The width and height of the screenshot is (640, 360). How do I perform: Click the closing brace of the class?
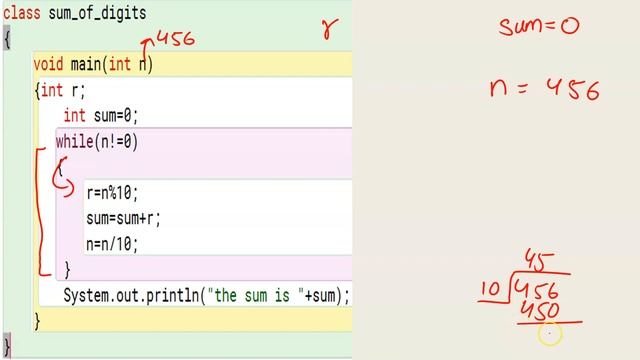(x=7, y=346)
